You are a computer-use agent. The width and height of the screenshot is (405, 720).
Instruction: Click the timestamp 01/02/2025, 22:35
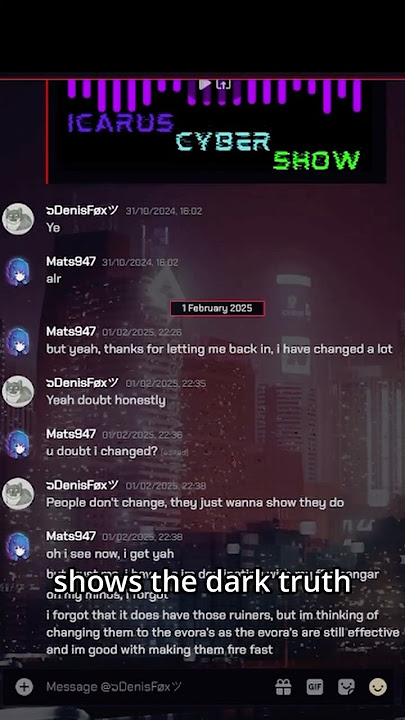tap(166, 383)
